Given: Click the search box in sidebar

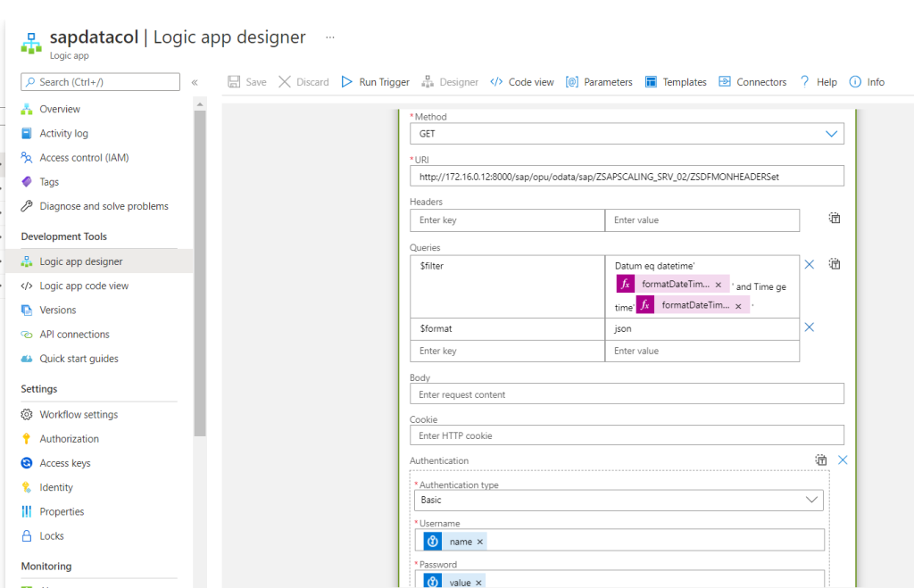Looking at the screenshot, I should click(x=100, y=82).
